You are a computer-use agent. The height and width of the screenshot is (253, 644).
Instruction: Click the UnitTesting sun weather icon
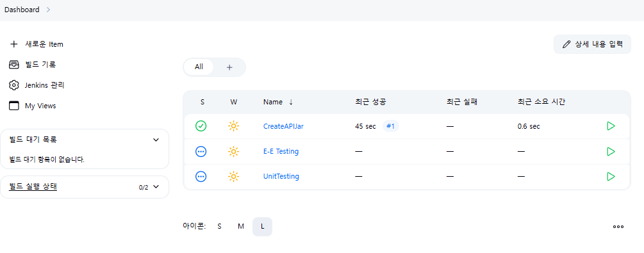tap(233, 177)
